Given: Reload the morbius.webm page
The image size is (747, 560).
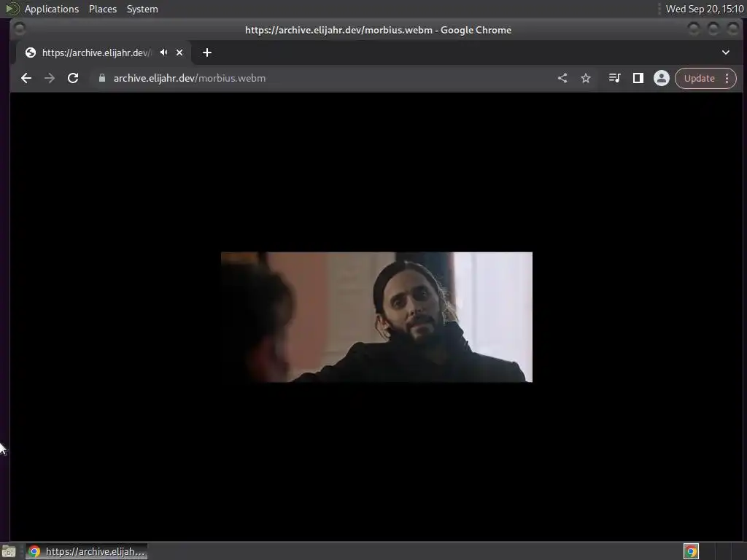Looking at the screenshot, I should 73,78.
